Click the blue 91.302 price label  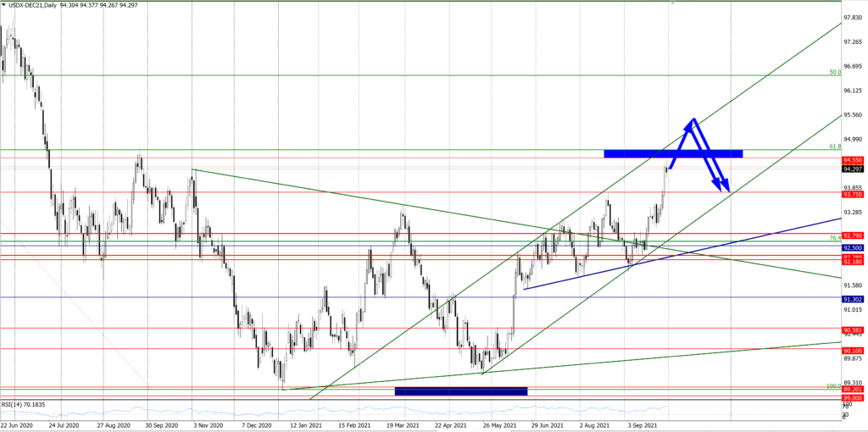pos(853,299)
